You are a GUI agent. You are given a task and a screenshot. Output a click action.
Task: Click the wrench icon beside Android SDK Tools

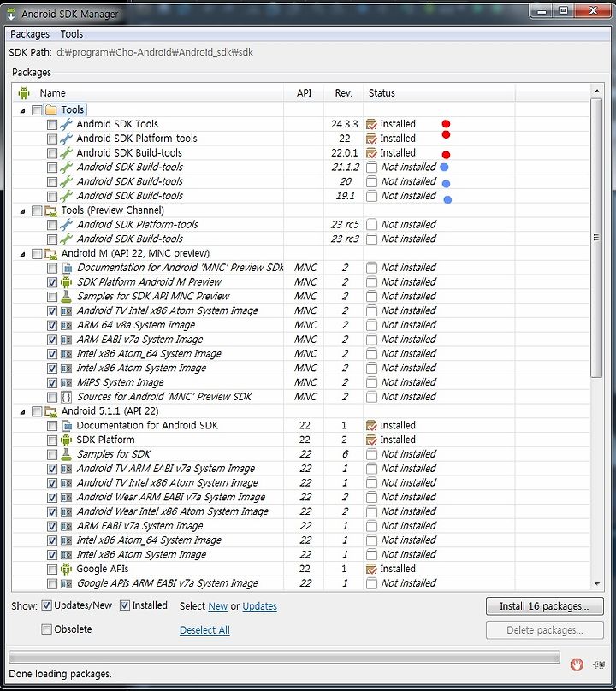(x=66, y=124)
